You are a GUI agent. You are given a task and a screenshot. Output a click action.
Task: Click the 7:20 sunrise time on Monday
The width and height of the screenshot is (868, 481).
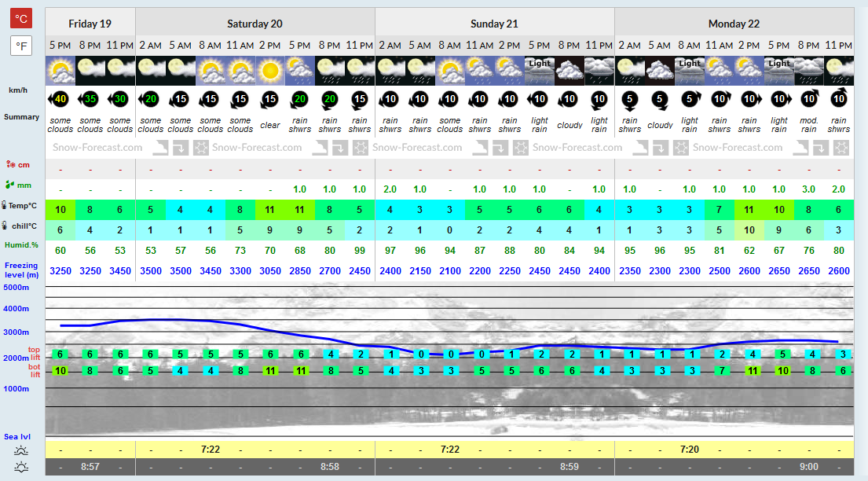point(689,450)
